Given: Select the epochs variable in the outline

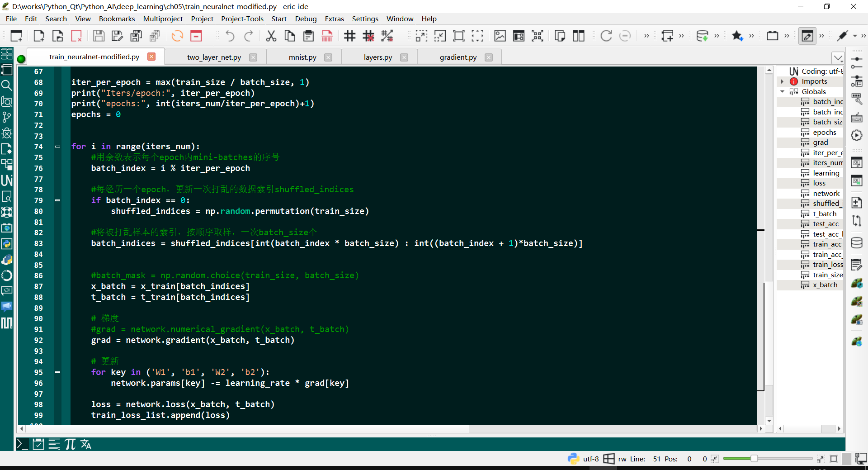Looking at the screenshot, I should coord(824,133).
